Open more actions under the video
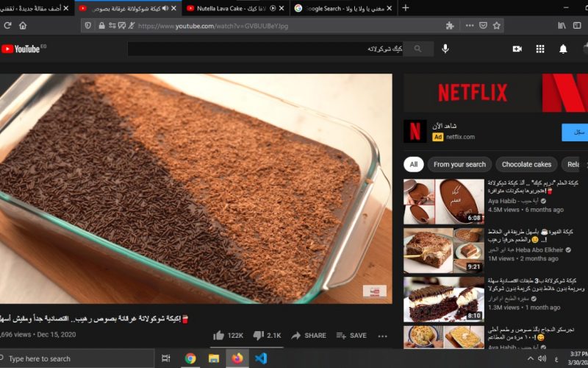Image resolution: width=588 pixels, height=368 pixels. pos(382,336)
